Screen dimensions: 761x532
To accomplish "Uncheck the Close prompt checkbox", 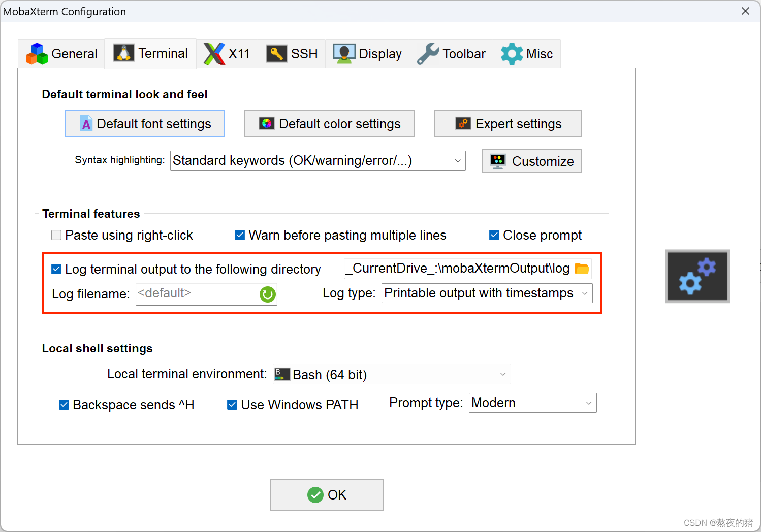I will [494, 235].
